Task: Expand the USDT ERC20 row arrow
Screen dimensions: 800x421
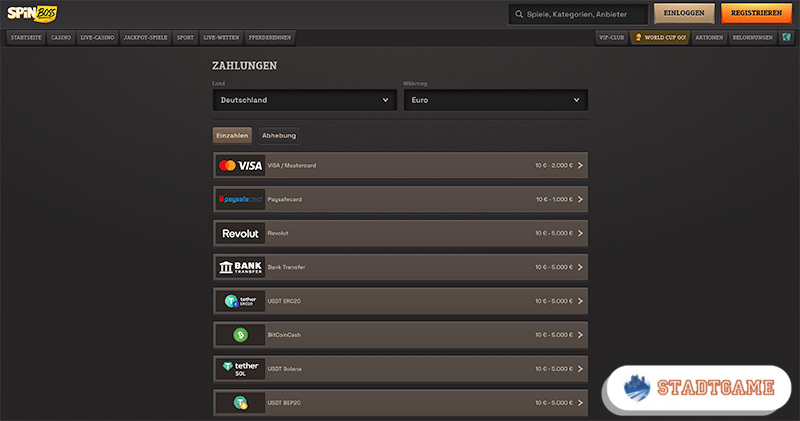Action: point(580,301)
